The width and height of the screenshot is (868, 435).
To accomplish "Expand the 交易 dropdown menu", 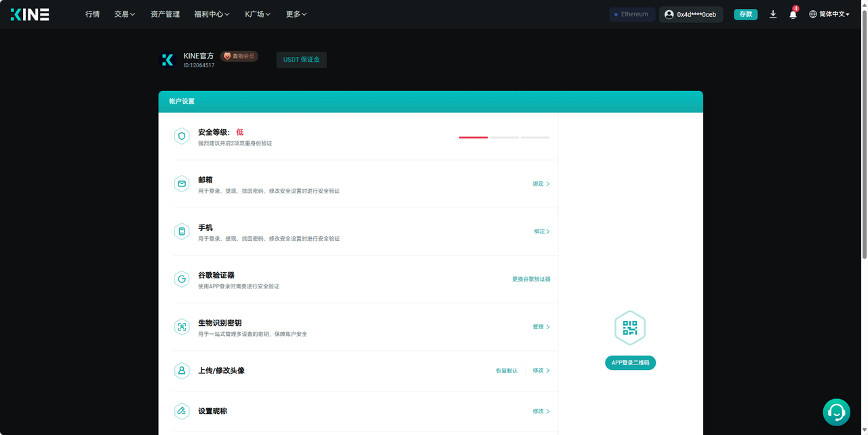I will [x=125, y=14].
